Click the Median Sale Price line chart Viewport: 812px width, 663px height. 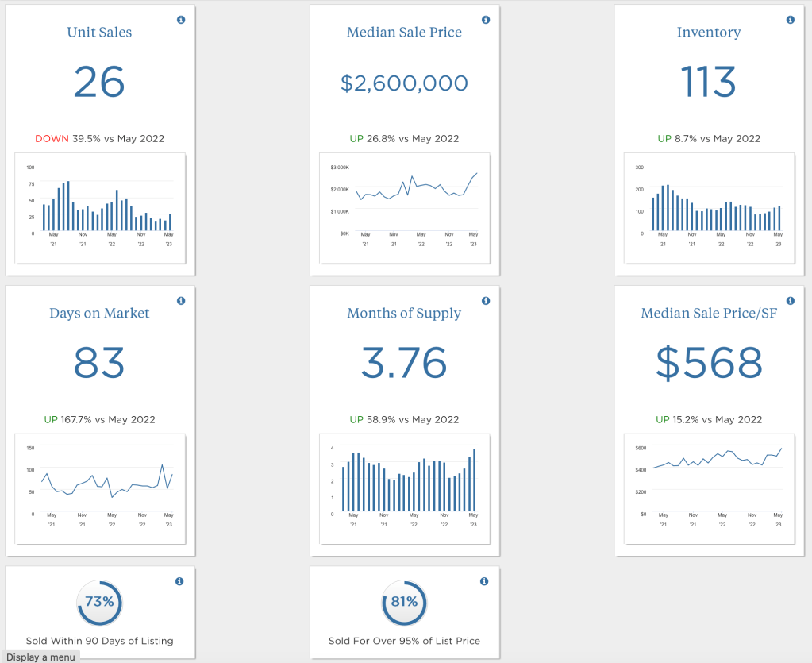(x=405, y=206)
